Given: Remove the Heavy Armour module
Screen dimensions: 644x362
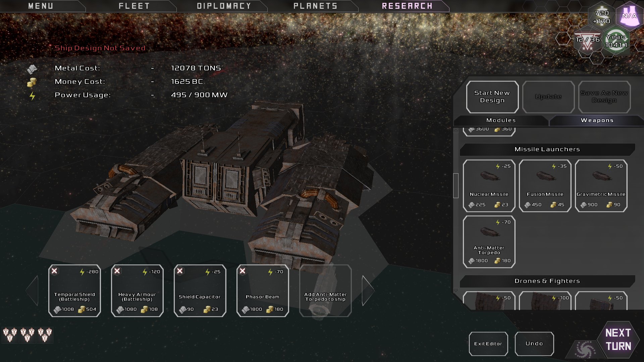Looking at the screenshot, I should [x=118, y=270].
